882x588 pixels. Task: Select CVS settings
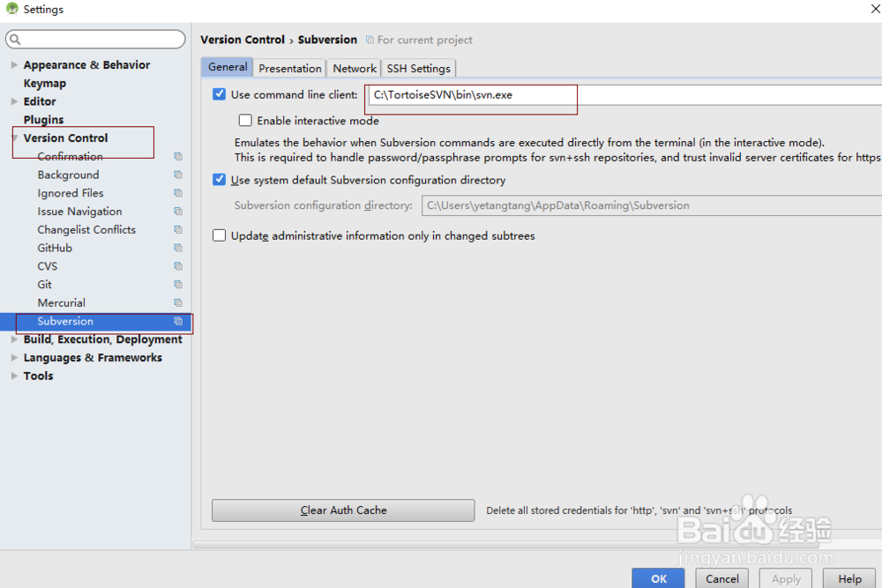[x=48, y=266]
